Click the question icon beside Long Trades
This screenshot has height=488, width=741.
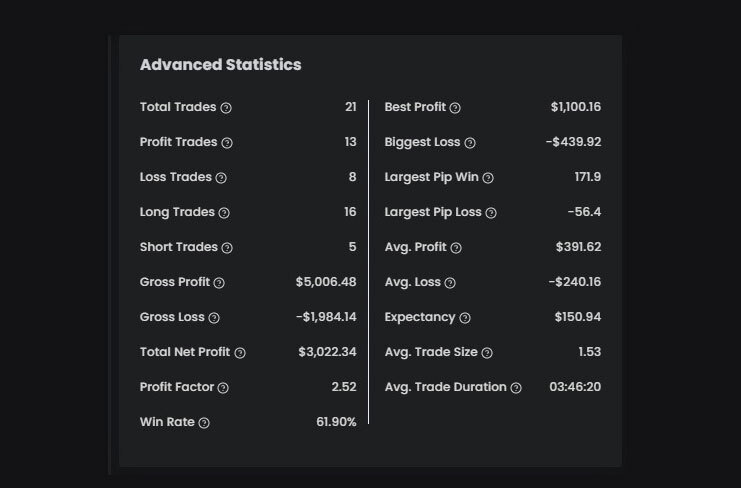pos(224,213)
